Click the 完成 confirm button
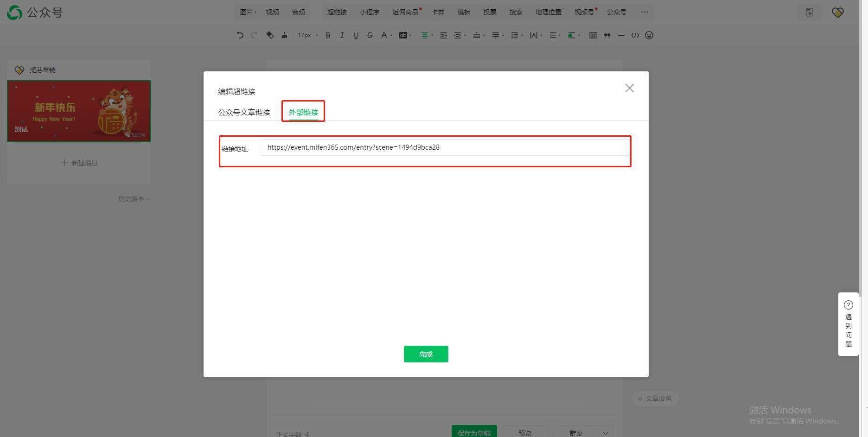Image resolution: width=868 pixels, height=437 pixels. tap(426, 354)
